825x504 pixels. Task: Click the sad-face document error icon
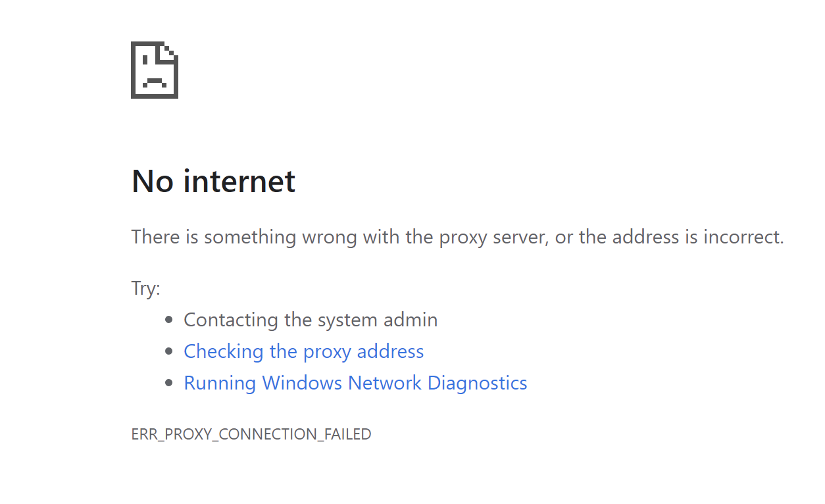[154, 70]
